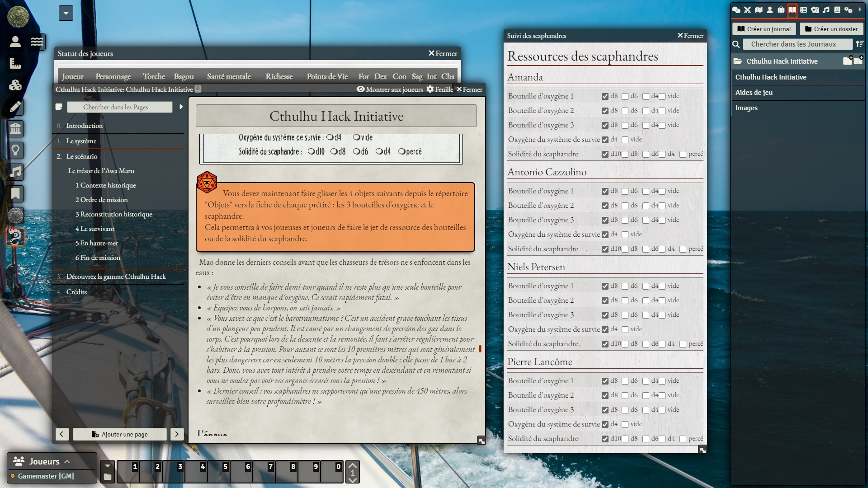Screen dimensions: 868x488
Task: Open the Combat Encounters sidebar tab
Action: pyautogui.click(x=747, y=9)
